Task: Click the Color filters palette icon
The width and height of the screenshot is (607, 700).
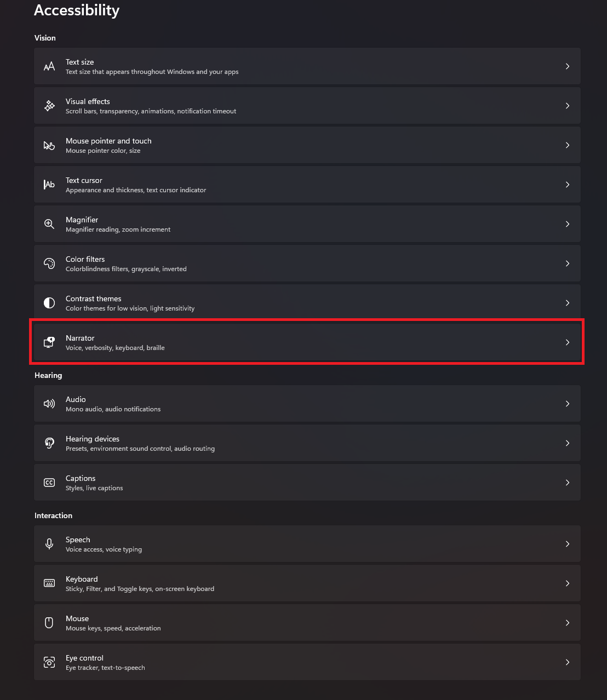Action: coord(49,263)
